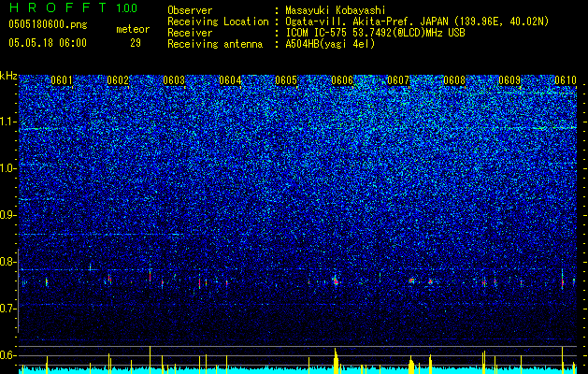Select the file name 0505180600.png
Viewport: 588px width, 374px height.
point(48,24)
